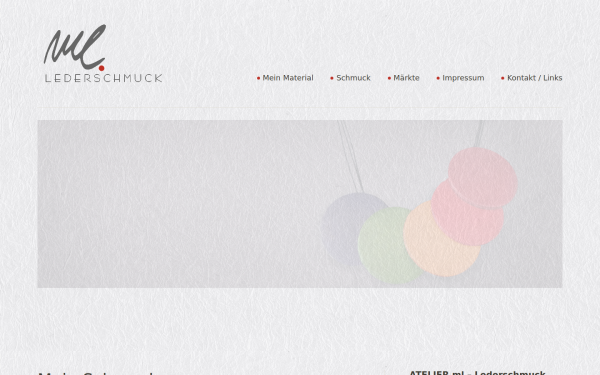Open the Mein Material menu item
Image resolution: width=600 pixels, height=375 pixels.
pyautogui.click(x=288, y=78)
